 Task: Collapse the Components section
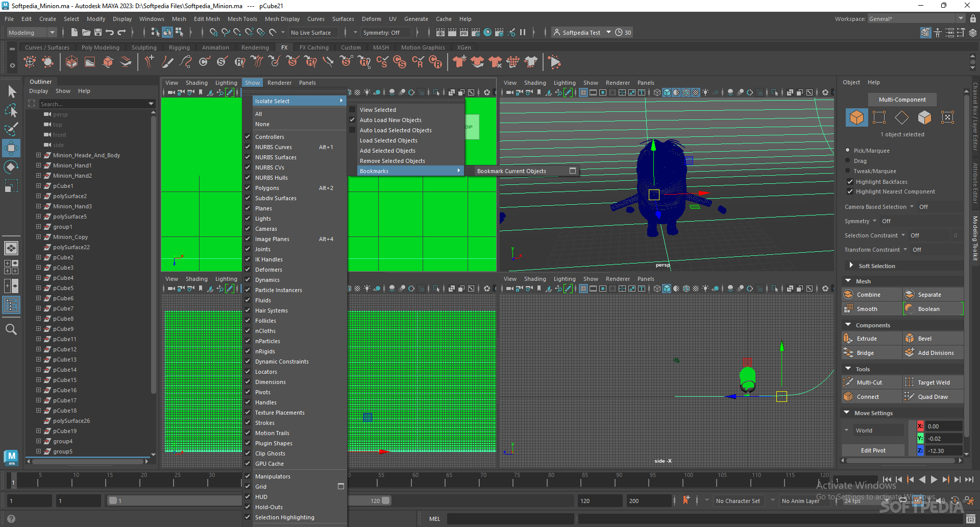[848, 325]
